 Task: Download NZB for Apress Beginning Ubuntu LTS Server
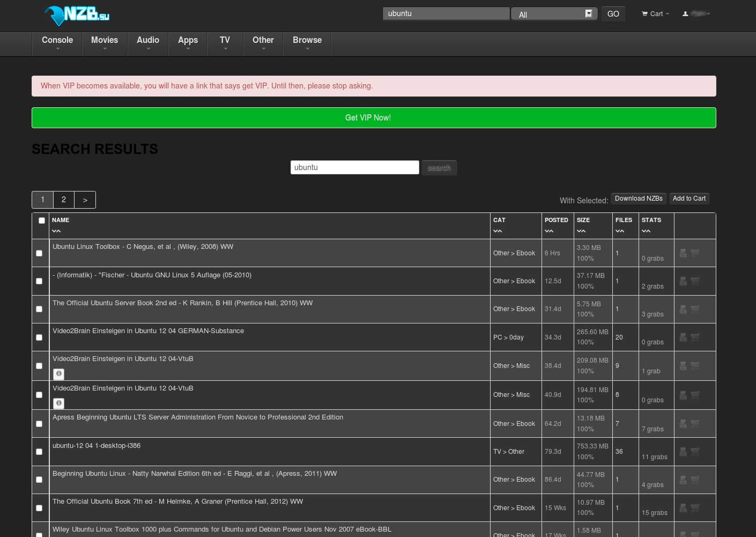pos(683,424)
